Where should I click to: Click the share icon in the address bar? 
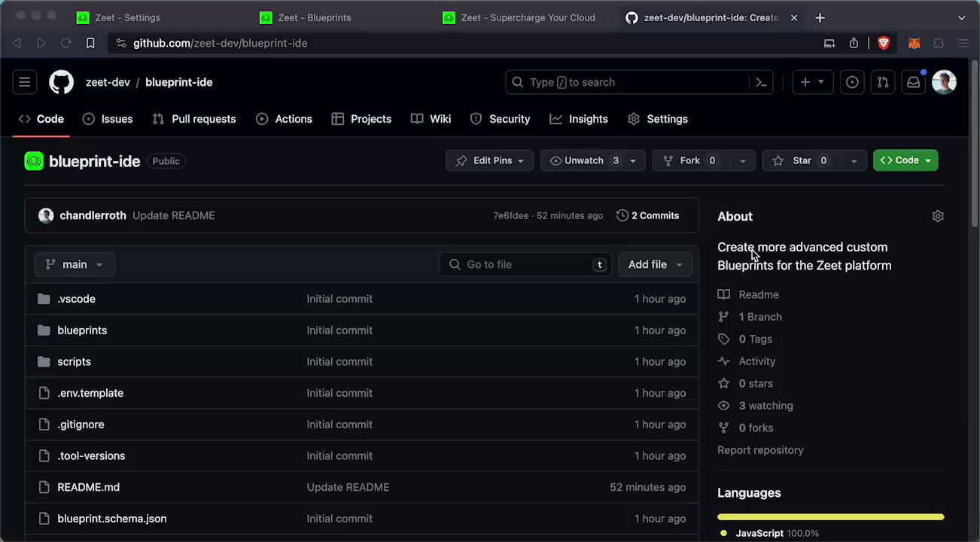(854, 43)
